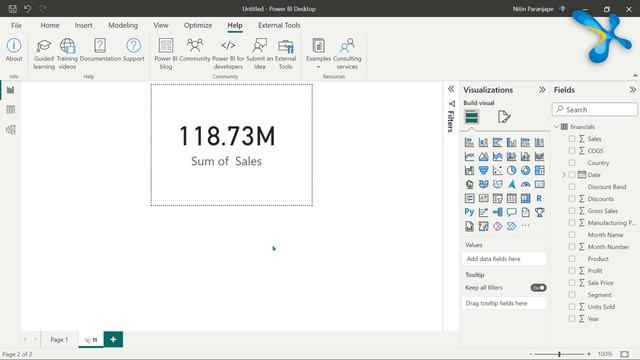Open Consulting services
This screenshot has height=360, width=640.
click(x=347, y=54)
